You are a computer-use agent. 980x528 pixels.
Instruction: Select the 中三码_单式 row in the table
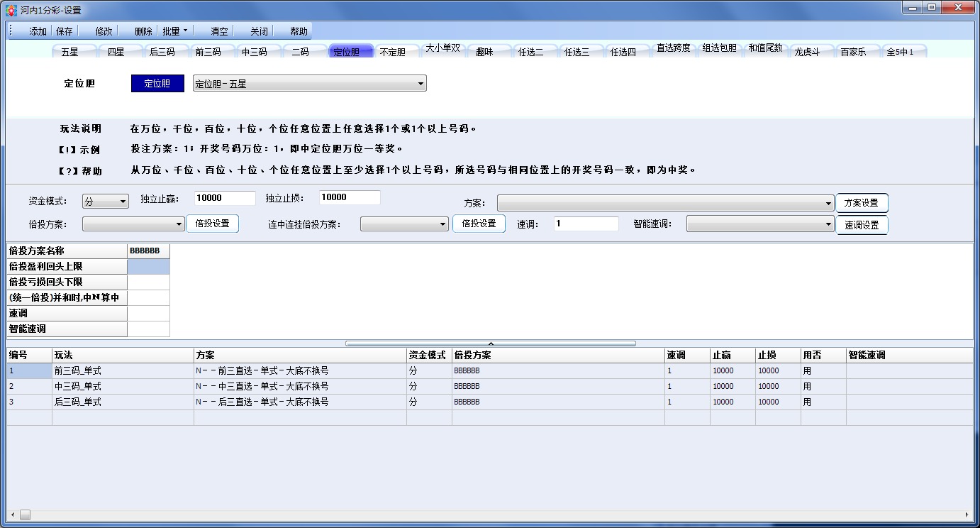pos(78,386)
